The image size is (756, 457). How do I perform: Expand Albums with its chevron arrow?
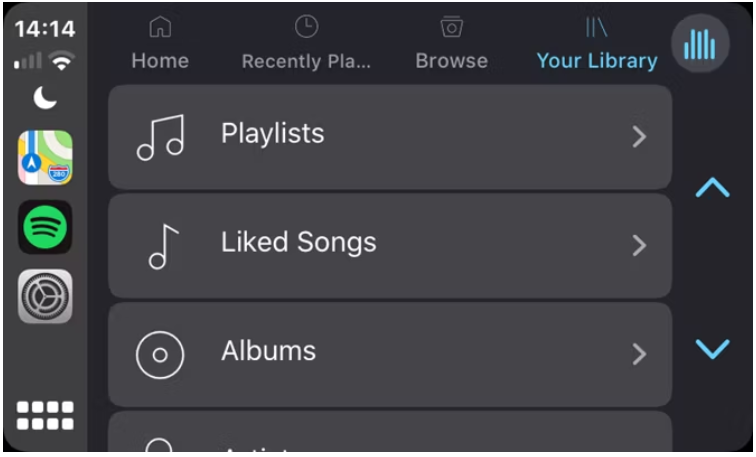[639, 354]
